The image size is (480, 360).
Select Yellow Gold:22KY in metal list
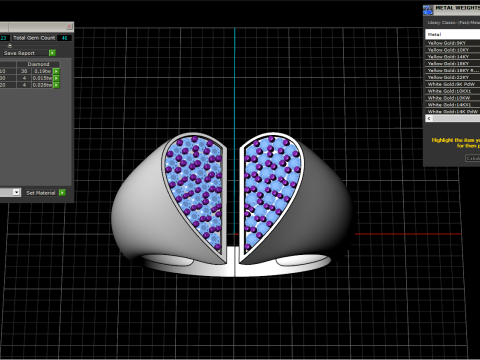click(453, 77)
